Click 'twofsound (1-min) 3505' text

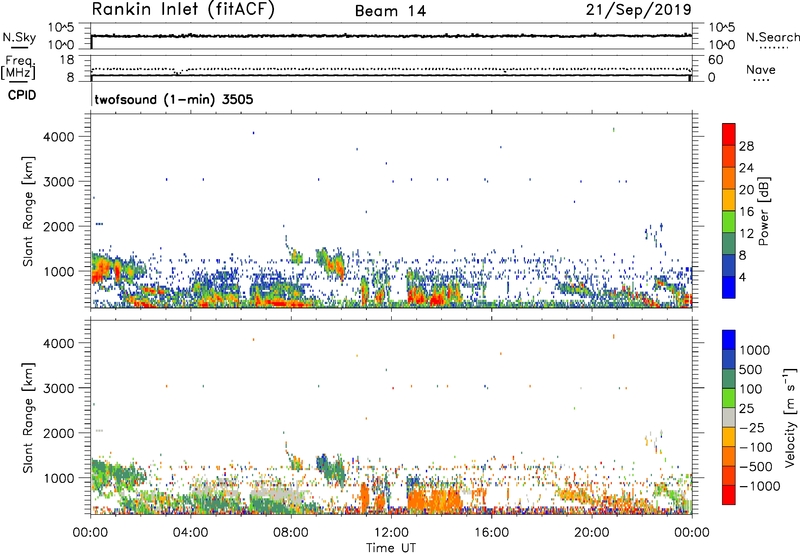tap(174, 99)
